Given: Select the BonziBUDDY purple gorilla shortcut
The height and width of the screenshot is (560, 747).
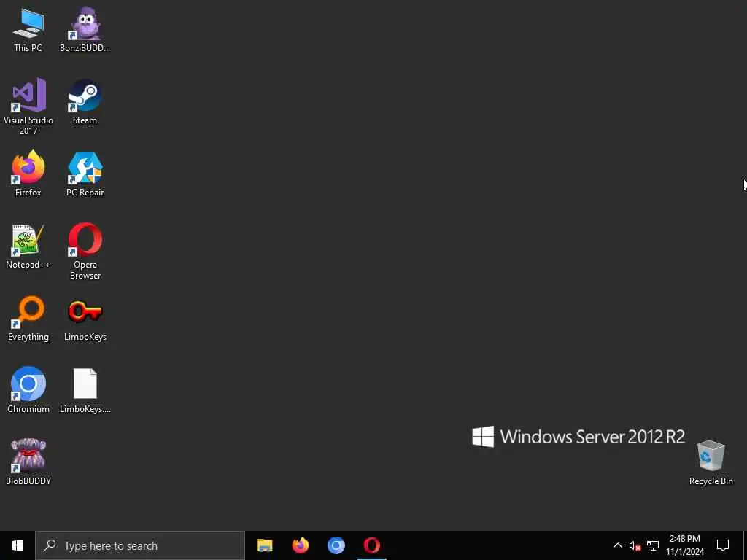Looking at the screenshot, I should [85, 29].
